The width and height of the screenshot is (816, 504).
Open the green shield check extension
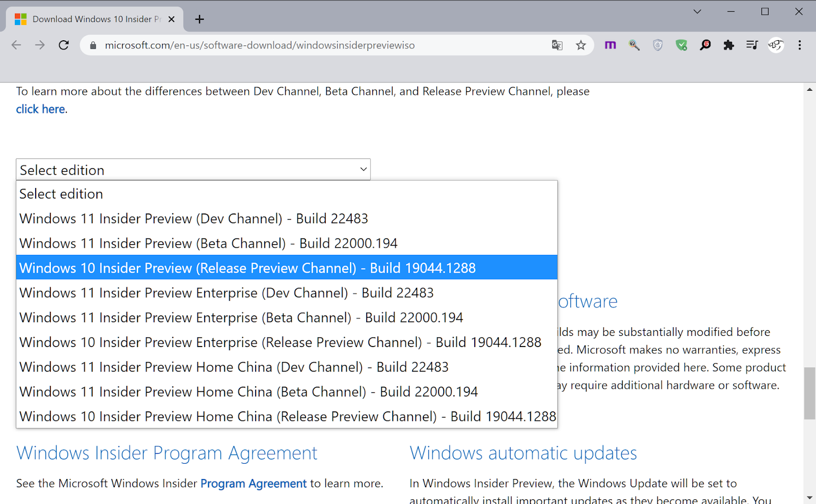pyautogui.click(x=681, y=45)
